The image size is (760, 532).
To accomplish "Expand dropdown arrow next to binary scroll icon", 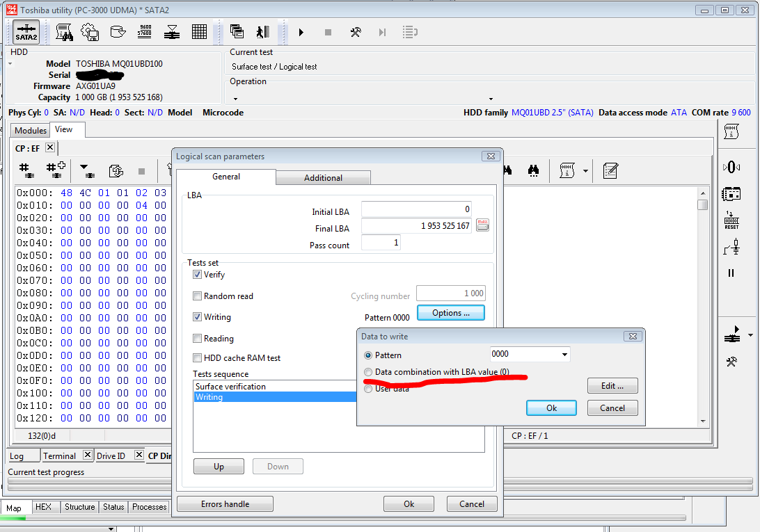I will click(585, 171).
